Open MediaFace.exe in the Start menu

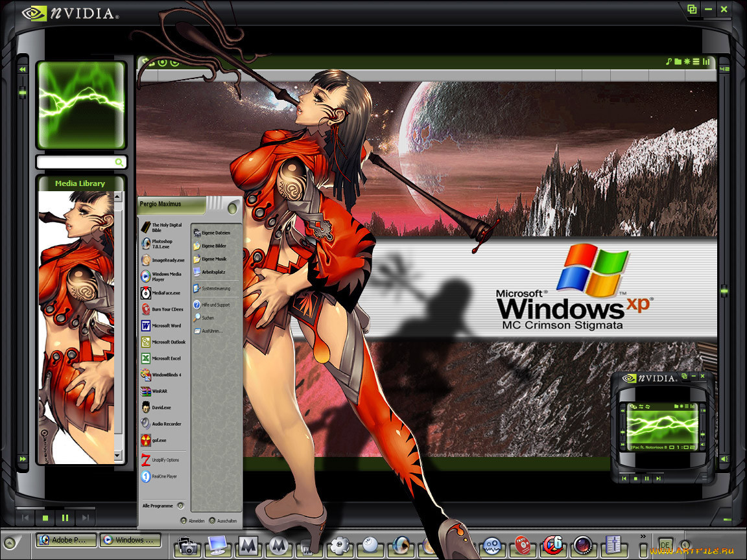[161, 293]
